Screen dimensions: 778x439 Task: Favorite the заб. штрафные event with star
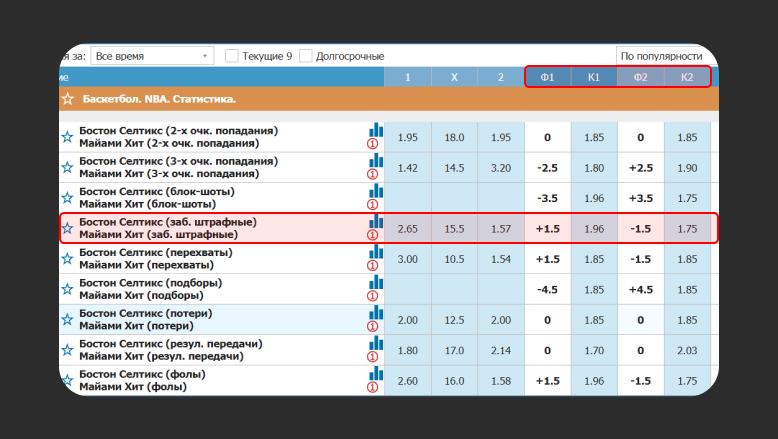click(x=67, y=228)
